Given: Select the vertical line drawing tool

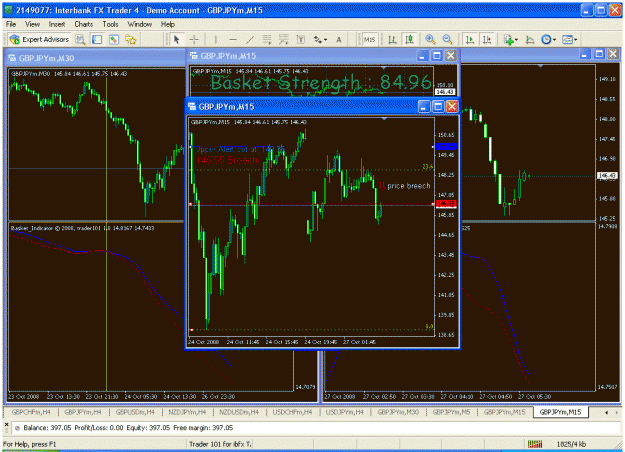Looking at the screenshot, I should point(216,39).
